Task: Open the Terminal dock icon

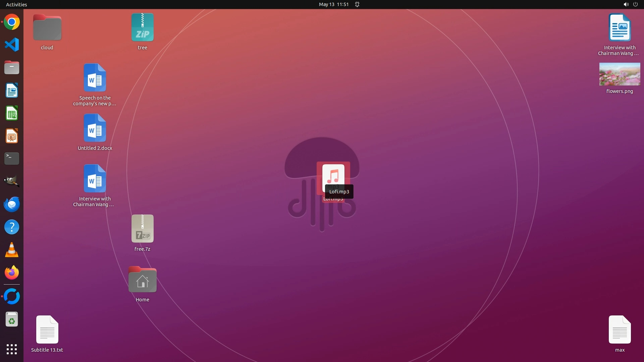Action: click(12, 159)
